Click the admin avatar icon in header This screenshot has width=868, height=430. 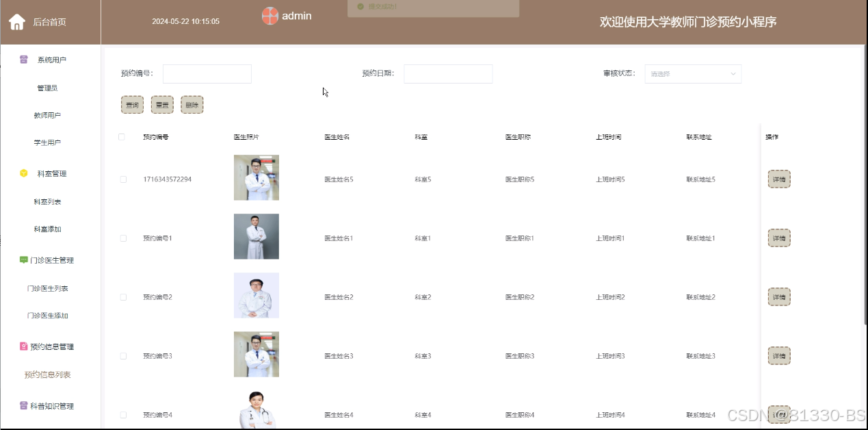[x=270, y=16]
